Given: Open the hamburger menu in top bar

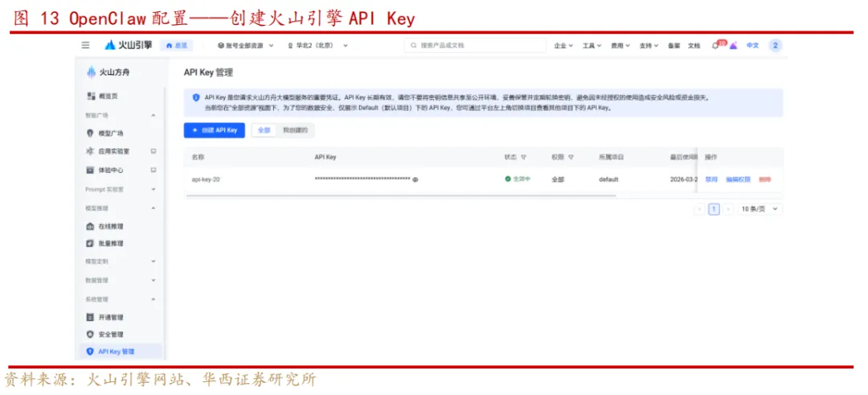Looking at the screenshot, I should coord(85,45).
